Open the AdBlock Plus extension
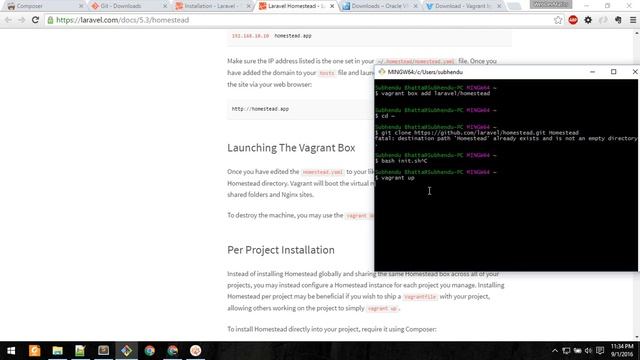This screenshot has height=360, width=640. point(573,20)
